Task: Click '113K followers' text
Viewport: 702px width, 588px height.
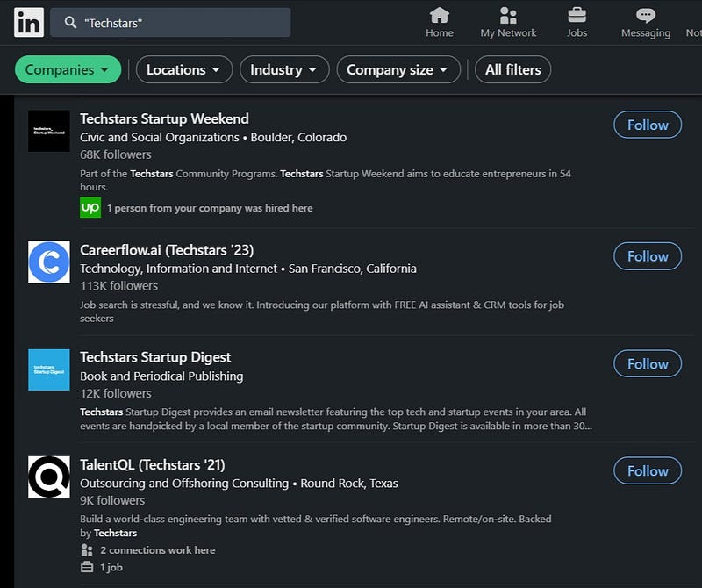Action: (118, 286)
